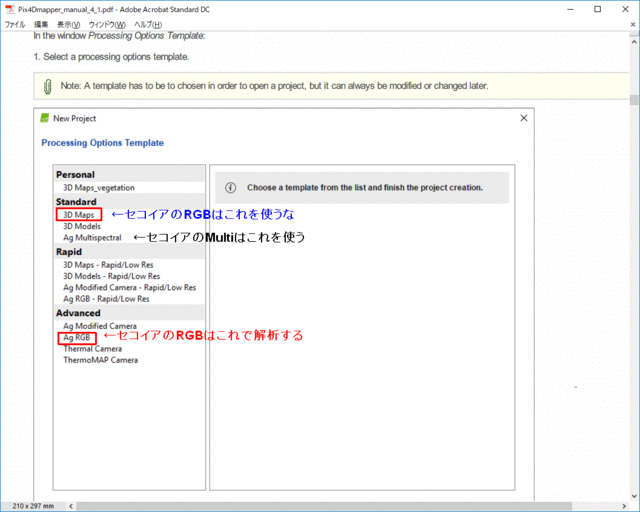Select the Advanced Ag Modified Camera template
640x512 pixels.
100,326
